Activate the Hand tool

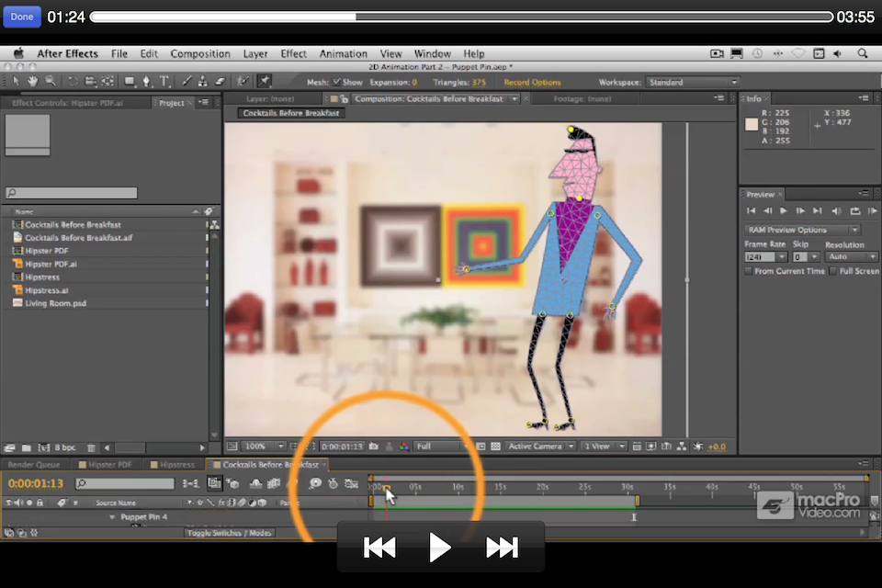tap(31, 83)
